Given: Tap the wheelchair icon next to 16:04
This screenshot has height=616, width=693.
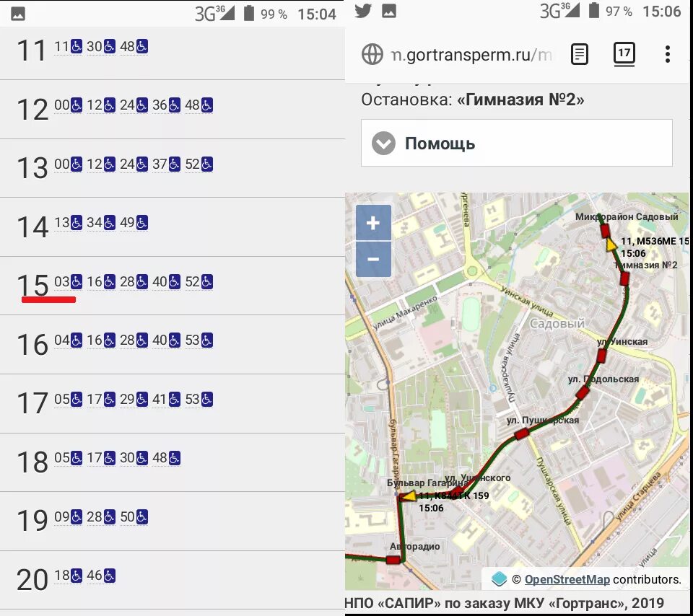Looking at the screenshot, I should click(x=77, y=340).
